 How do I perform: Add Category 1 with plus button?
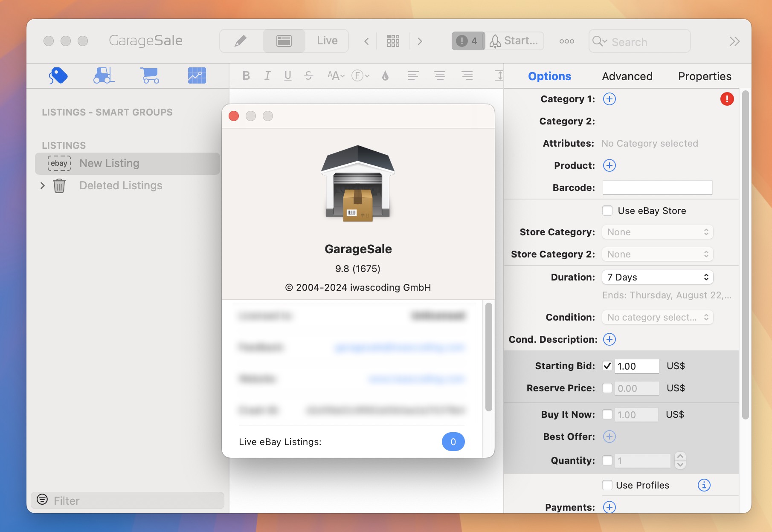609,99
